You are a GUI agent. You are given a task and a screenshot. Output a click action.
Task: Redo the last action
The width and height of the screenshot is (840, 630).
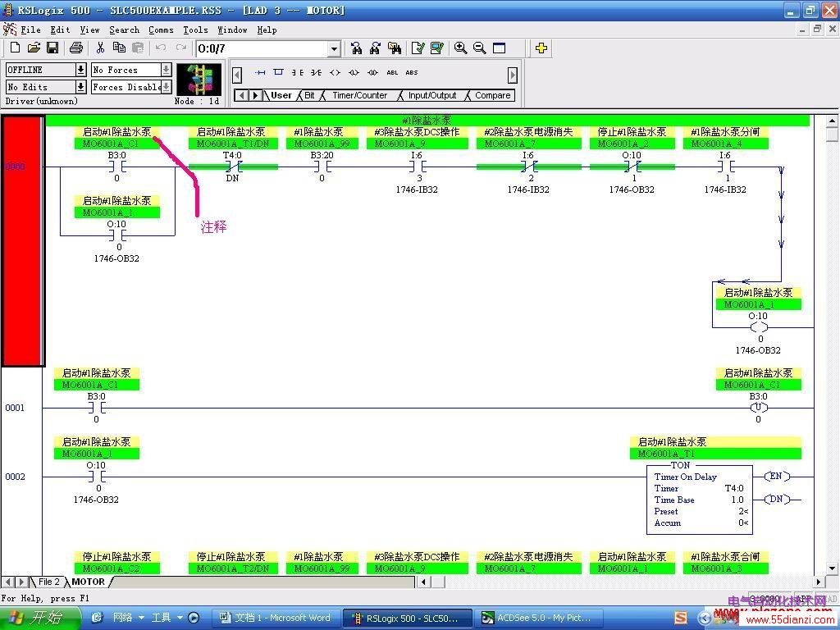coord(181,48)
